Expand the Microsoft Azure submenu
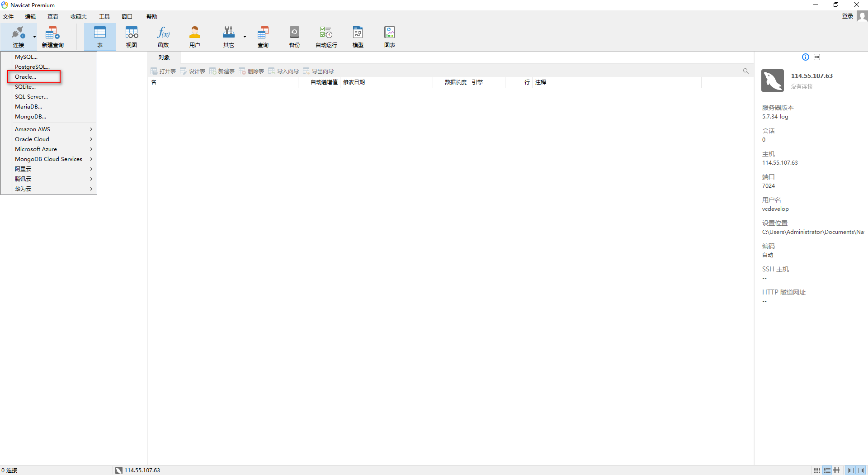Viewport: 868px width, 475px height. 49,149
